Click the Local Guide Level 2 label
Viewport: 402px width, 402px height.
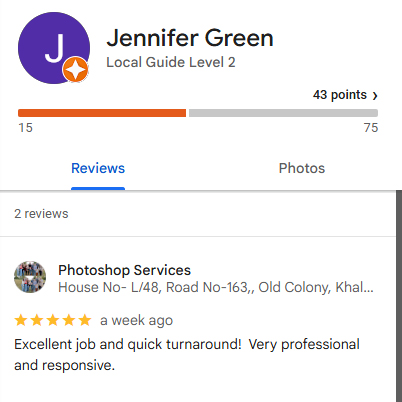click(x=171, y=62)
